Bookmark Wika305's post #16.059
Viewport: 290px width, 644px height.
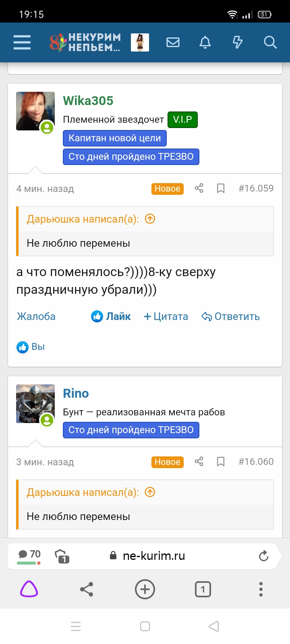(221, 188)
